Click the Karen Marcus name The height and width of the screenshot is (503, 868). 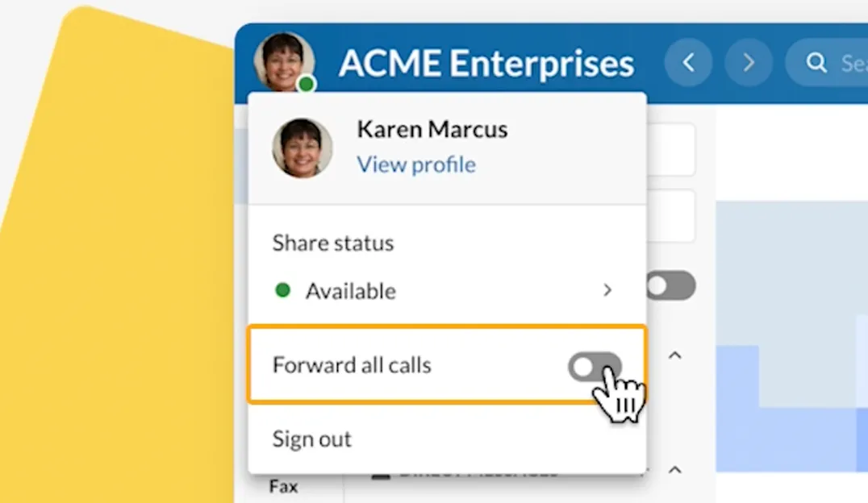(x=432, y=129)
